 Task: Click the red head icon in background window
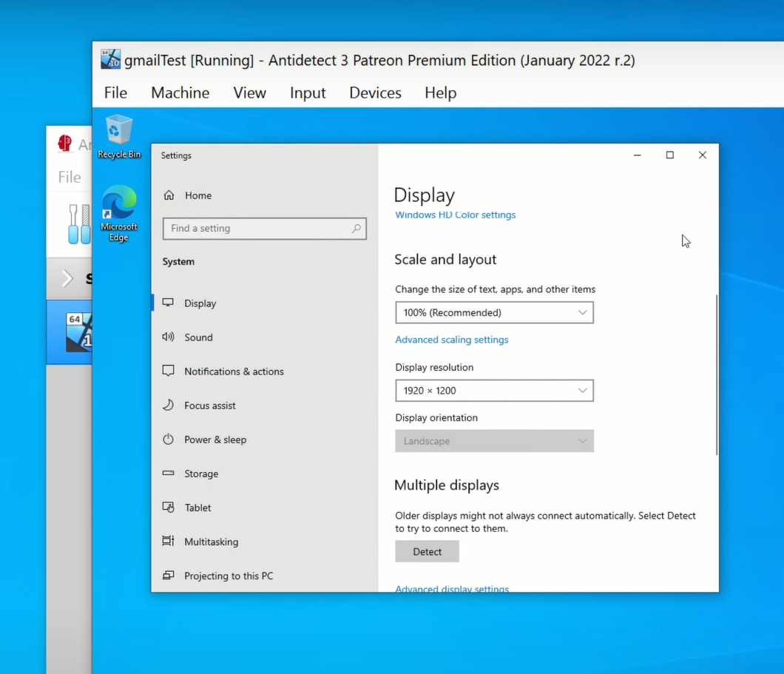(x=64, y=144)
